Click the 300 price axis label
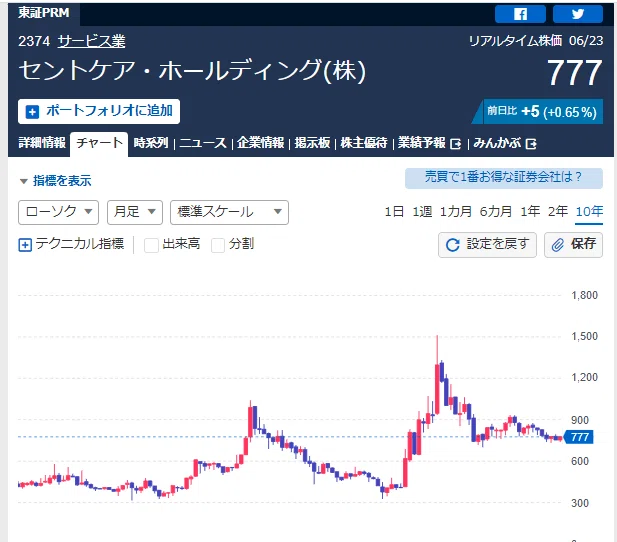Viewport: 617px width, 542px height. (580, 503)
